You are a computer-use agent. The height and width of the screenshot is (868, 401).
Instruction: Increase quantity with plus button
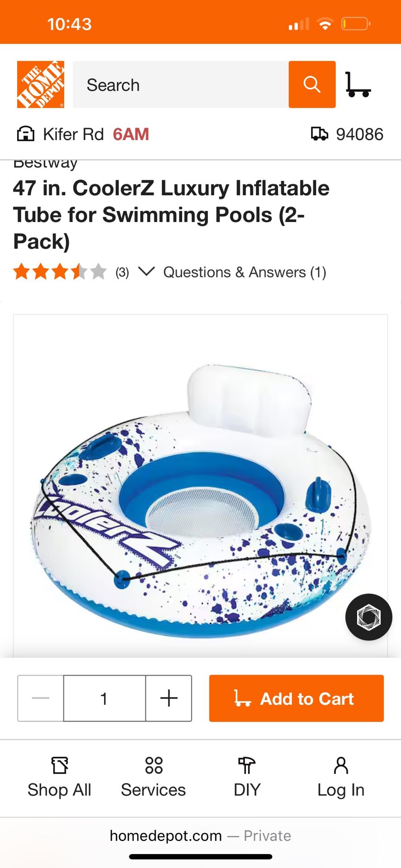pos(169,698)
